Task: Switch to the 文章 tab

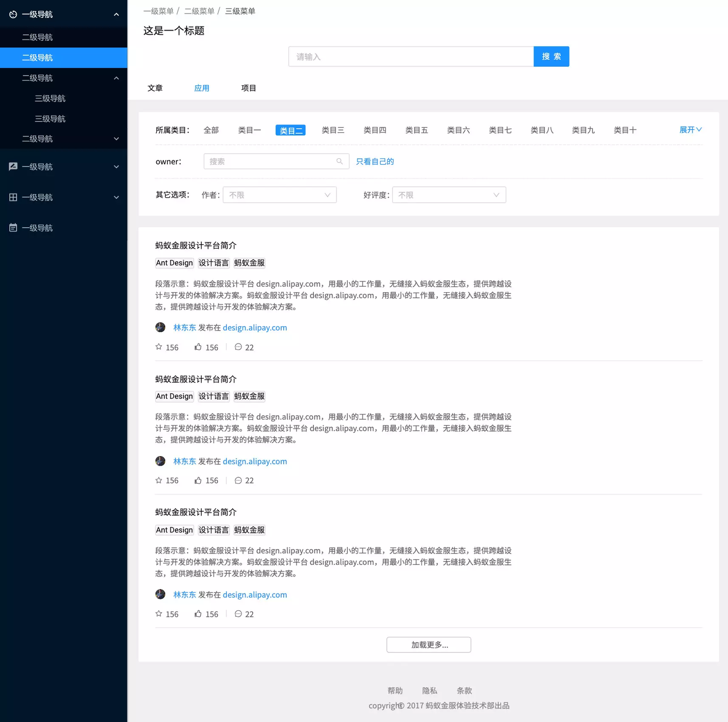Action: point(155,87)
